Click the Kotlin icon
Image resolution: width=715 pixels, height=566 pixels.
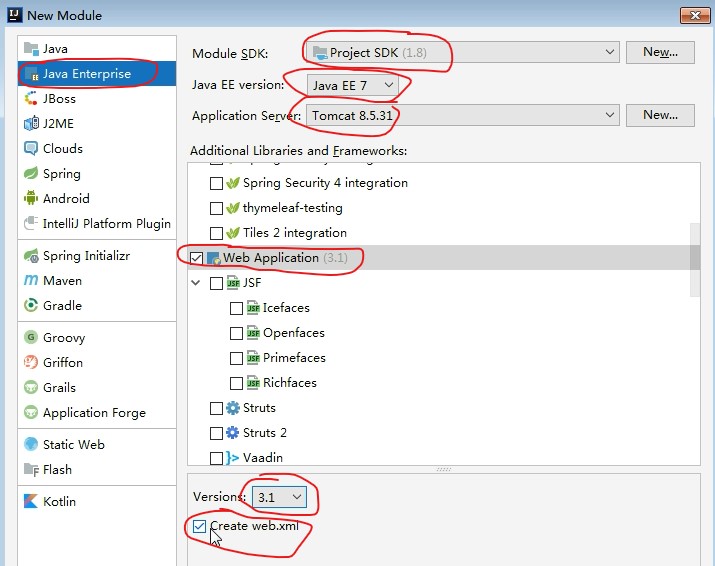31,501
